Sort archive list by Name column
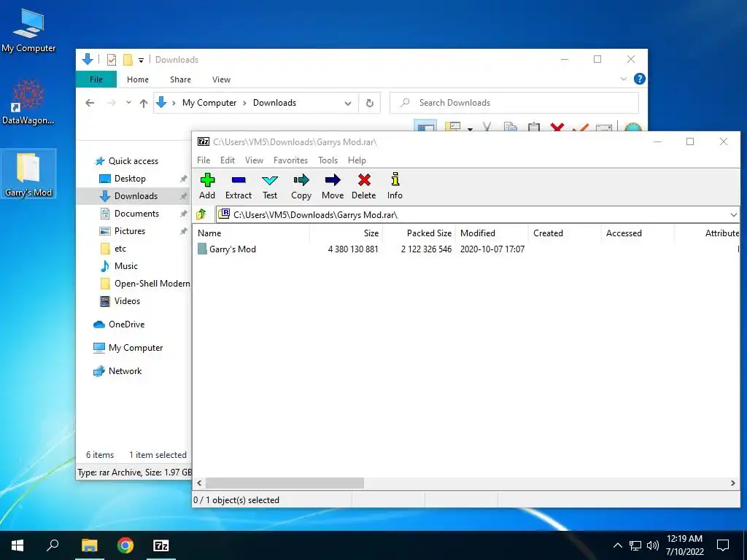The width and height of the screenshot is (747, 560). [252, 233]
